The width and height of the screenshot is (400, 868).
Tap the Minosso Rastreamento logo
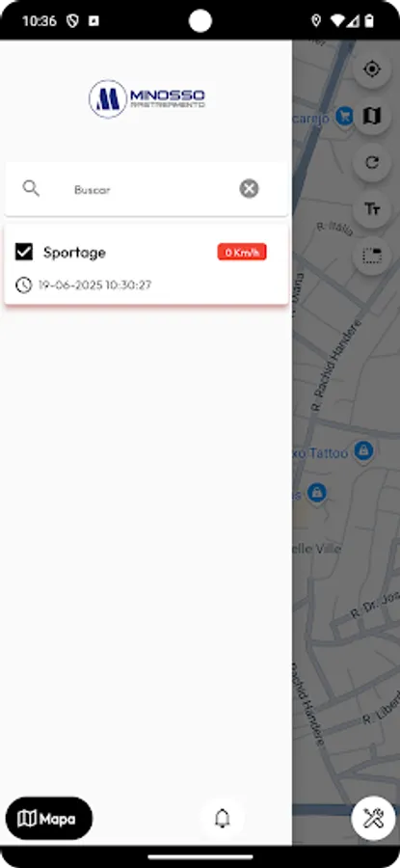click(x=147, y=98)
